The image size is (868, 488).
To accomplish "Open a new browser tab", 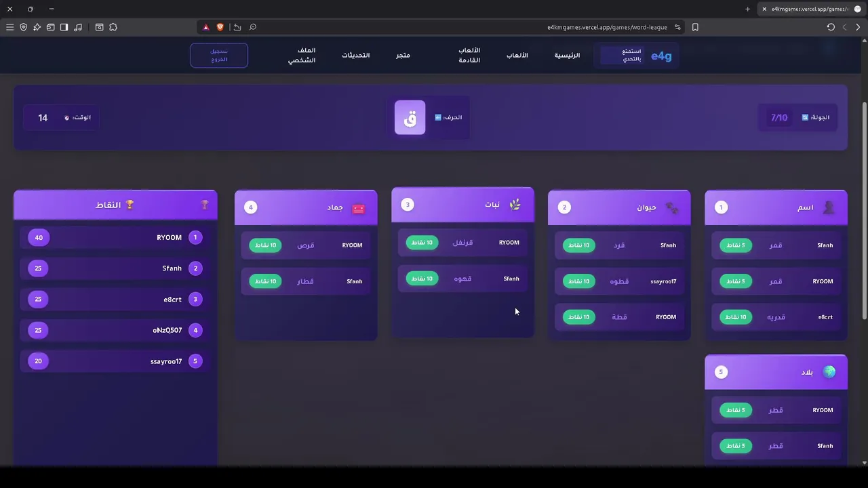I will pos(747,9).
